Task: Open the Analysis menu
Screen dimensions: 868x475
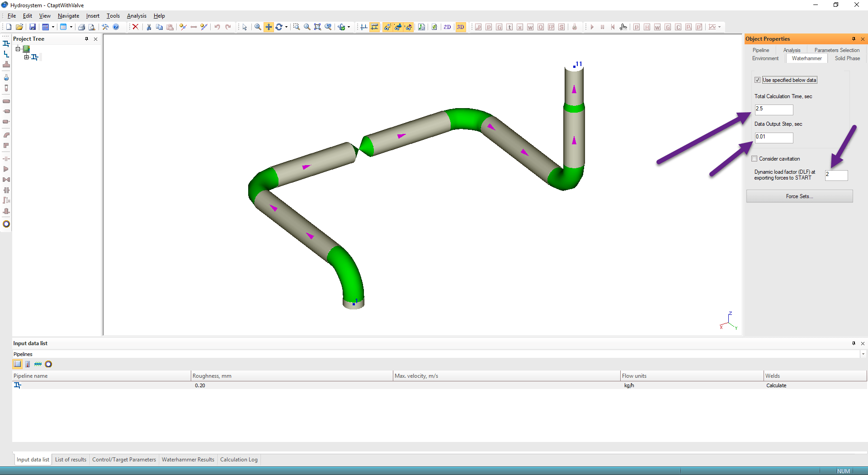Action: (x=136, y=16)
